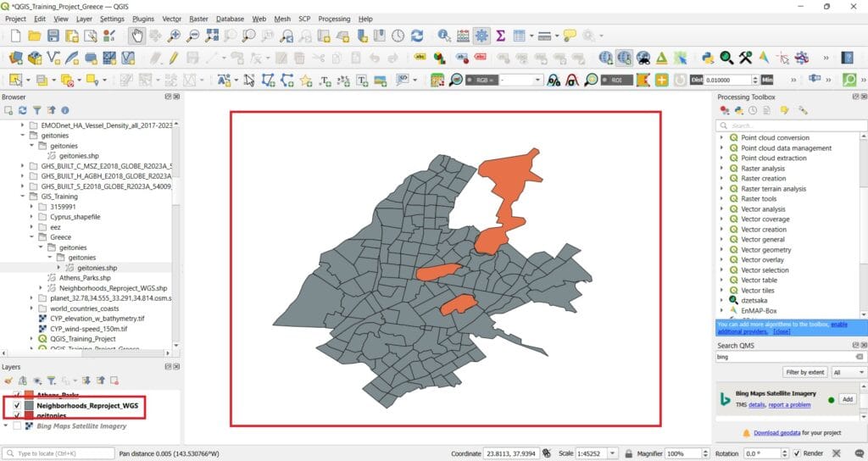Image resolution: width=868 pixels, height=461 pixels.
Task: Refresh the Browser panel
Action: [23, 110]
